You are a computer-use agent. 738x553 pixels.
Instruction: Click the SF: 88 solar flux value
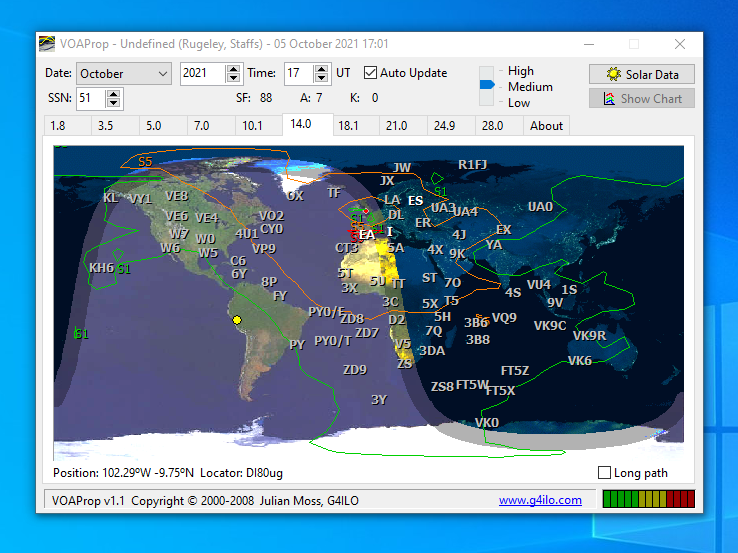(x=254, y=98)
